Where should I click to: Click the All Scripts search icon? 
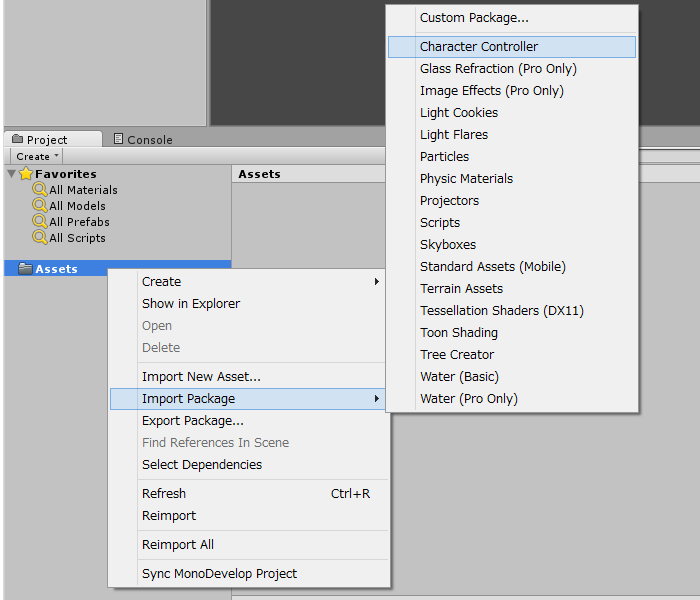click(x=40, y=238)
